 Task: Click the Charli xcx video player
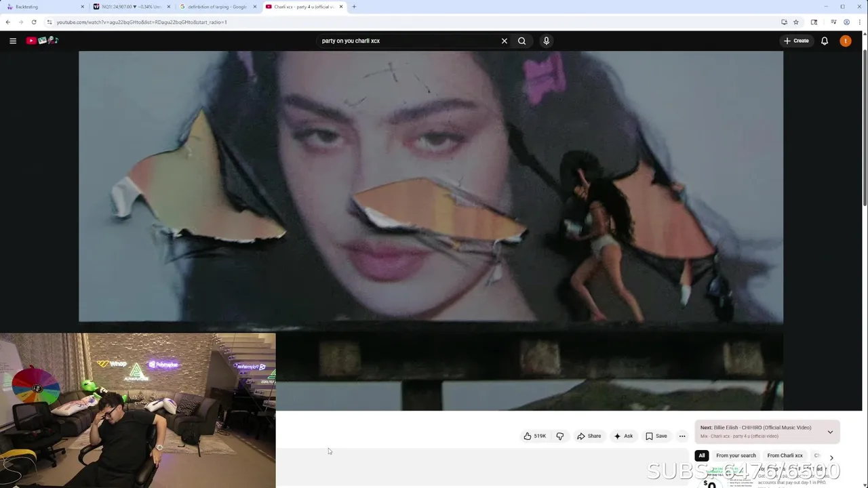tap(431, 230)
